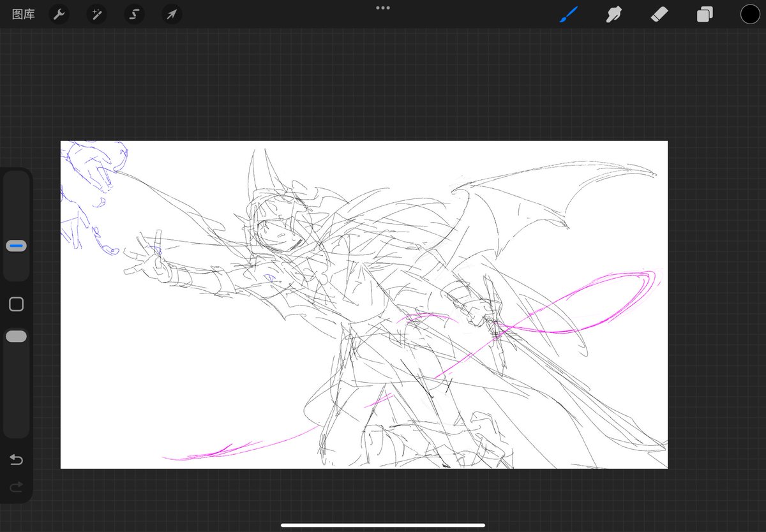Open the Adjustments magic wand menu

tap(96, 14)
